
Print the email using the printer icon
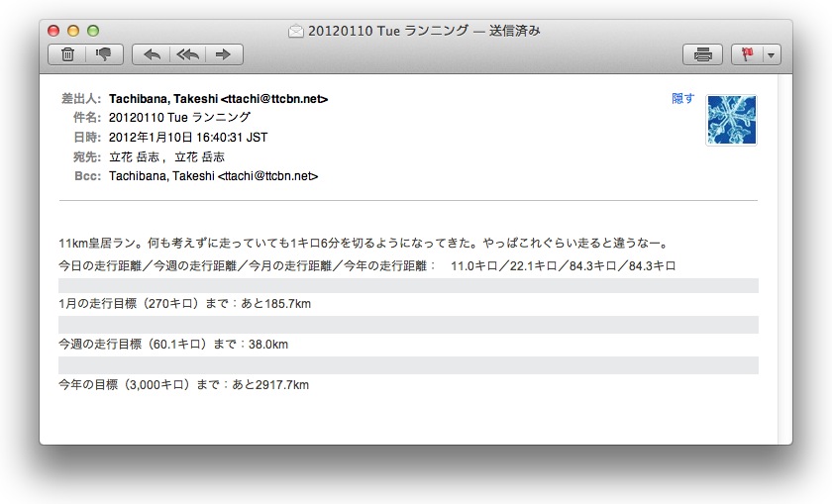703,54
